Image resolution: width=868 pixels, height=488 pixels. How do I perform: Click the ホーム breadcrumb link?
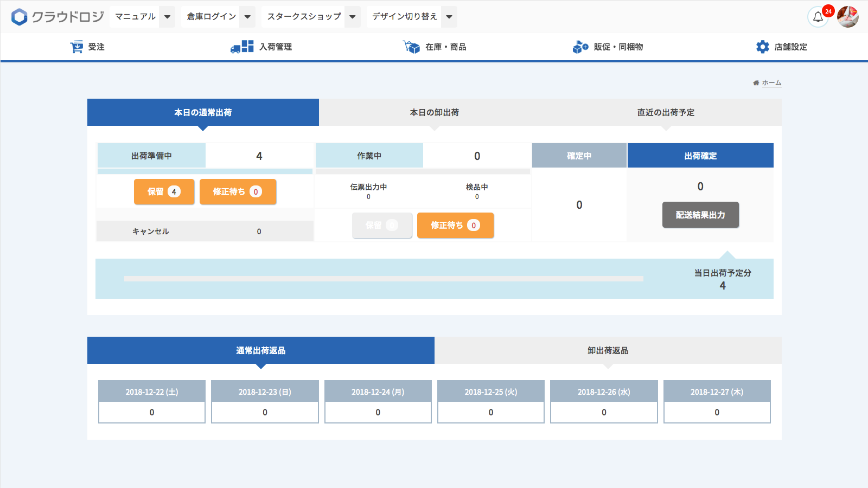click(771, 83)
